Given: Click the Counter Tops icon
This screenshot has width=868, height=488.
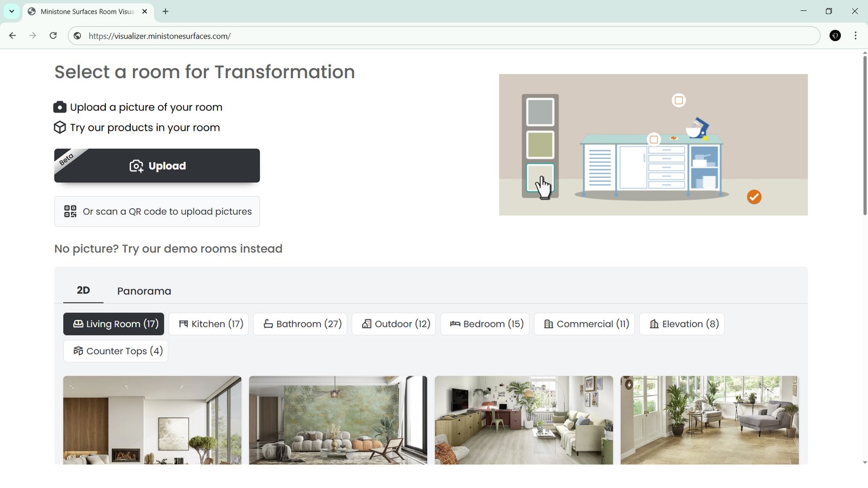Looking at the screenshot, I should (78, 351).
